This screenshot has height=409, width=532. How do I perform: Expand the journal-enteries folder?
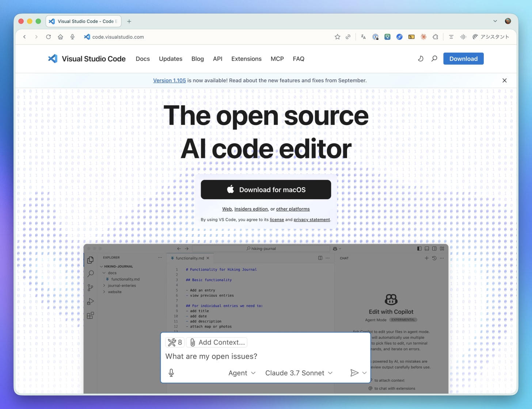point(119,286)
